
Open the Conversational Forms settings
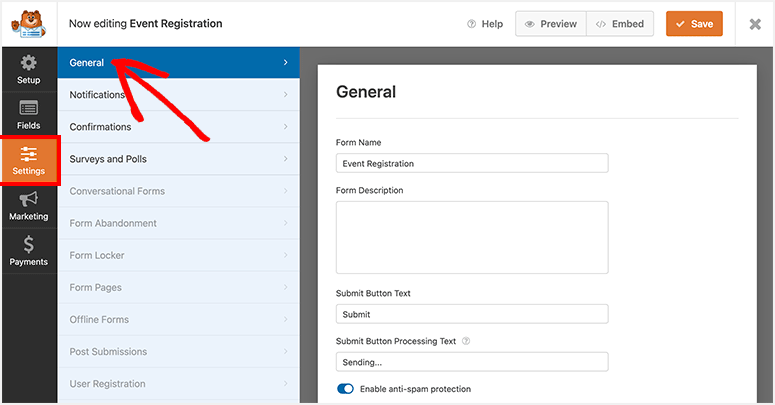tap(178, 191)
